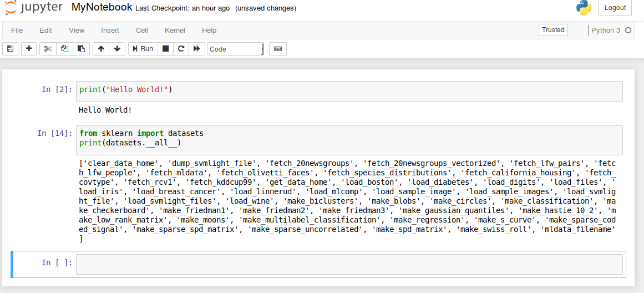Copy selected cells using toolbar icon
The width and height of the screenshot is (644, 293).
(x=64, y=49)
